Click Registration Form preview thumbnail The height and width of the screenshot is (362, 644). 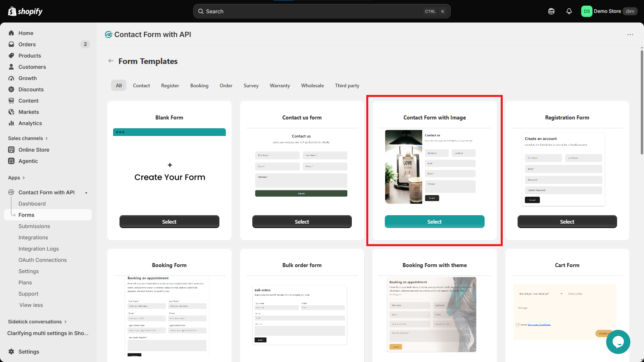coord(563,169)
